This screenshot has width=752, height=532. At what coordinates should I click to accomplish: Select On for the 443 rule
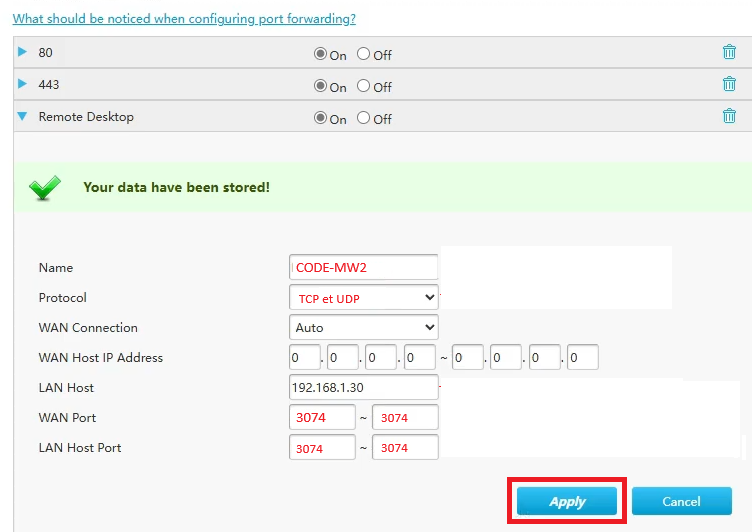click(x=321, y=87)
